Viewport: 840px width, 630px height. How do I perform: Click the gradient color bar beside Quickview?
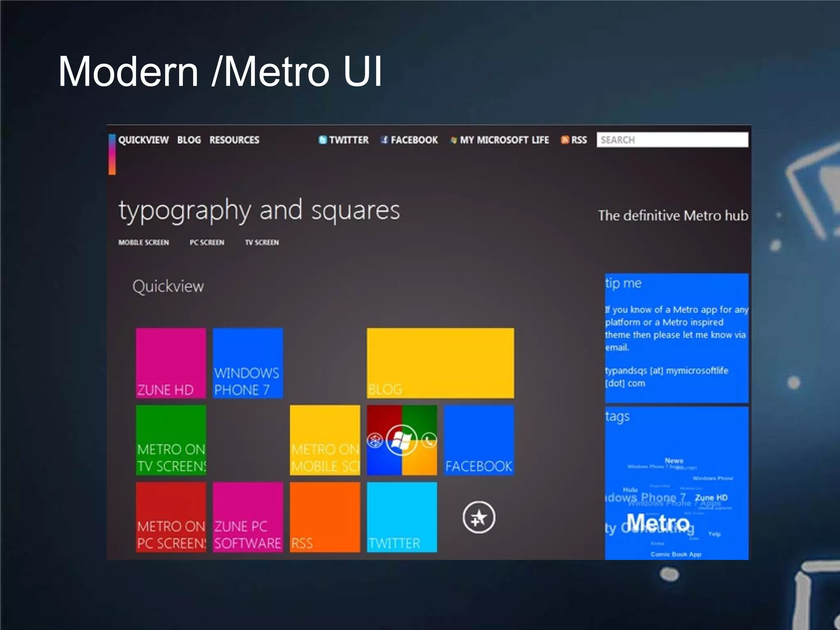pyautogui.click(x=112, y=154)
